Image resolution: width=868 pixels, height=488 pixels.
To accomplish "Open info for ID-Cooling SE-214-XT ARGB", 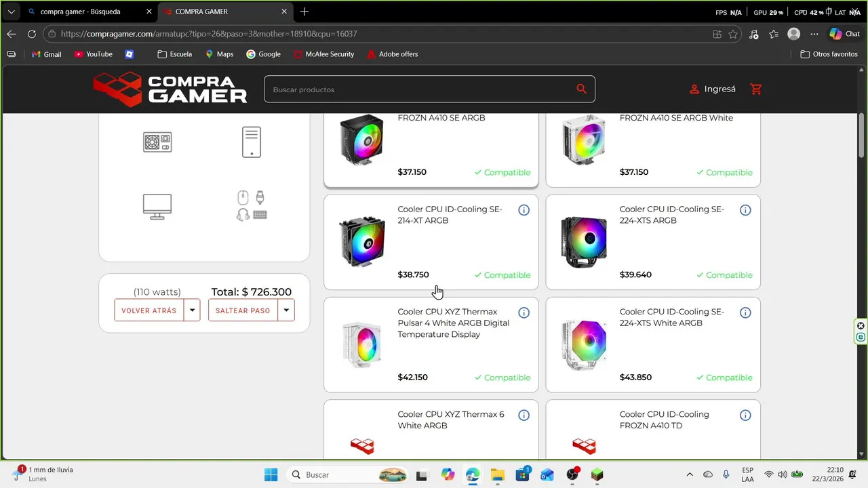I will [x=524, y=210].
